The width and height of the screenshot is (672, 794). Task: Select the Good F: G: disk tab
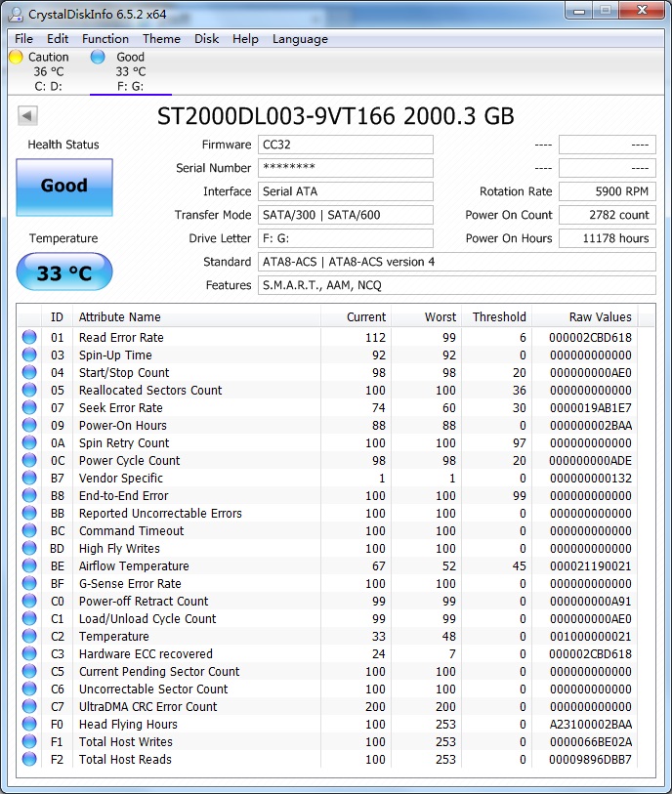[131, 71]
